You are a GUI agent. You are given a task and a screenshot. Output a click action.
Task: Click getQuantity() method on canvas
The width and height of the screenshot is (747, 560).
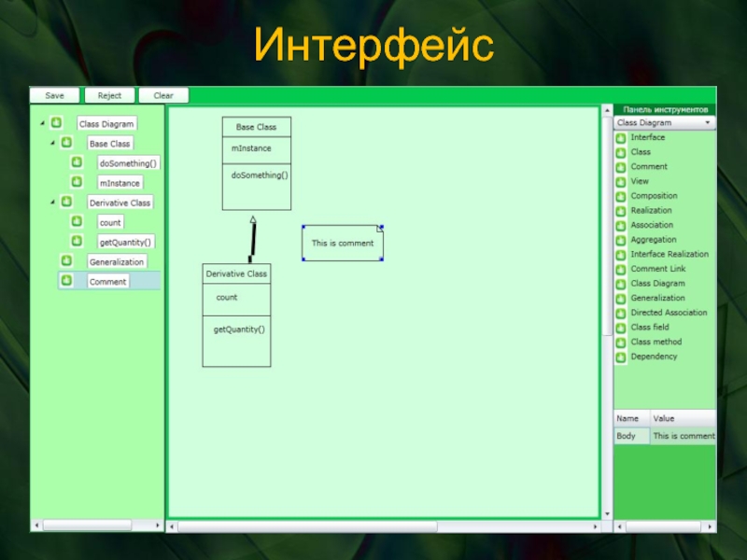click(x=239, y=329)
